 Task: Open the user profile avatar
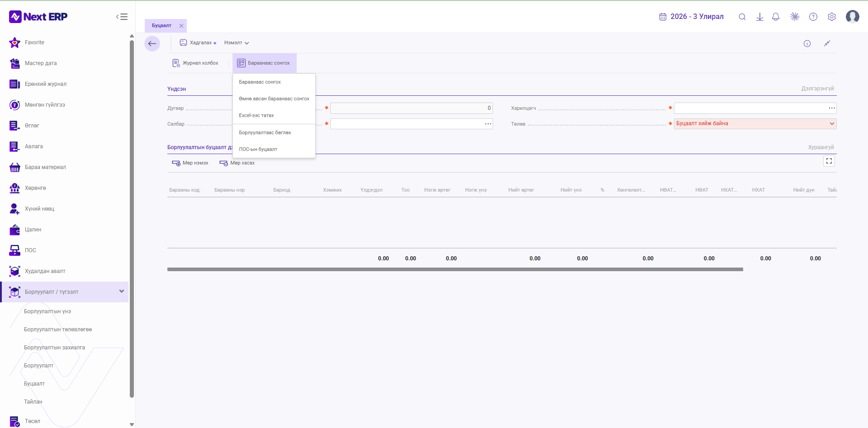(x=853, y=17)
